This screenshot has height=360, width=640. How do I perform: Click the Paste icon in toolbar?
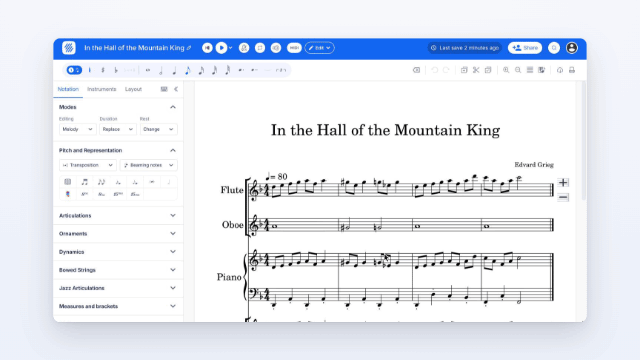tap(488, 70)
